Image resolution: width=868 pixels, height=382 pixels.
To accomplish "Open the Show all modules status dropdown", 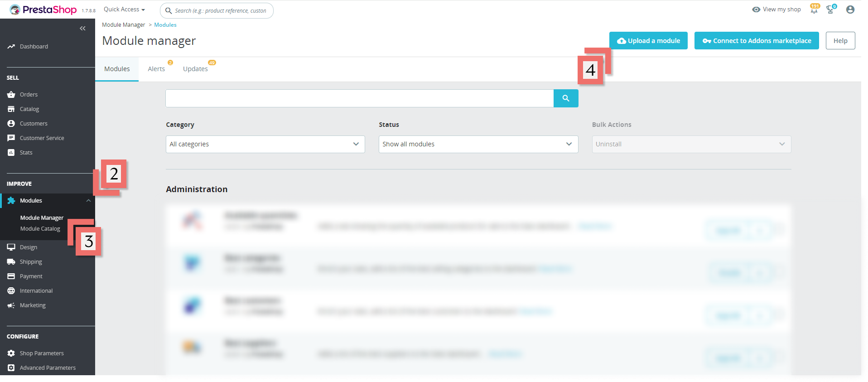I will [x=478, y=144].
